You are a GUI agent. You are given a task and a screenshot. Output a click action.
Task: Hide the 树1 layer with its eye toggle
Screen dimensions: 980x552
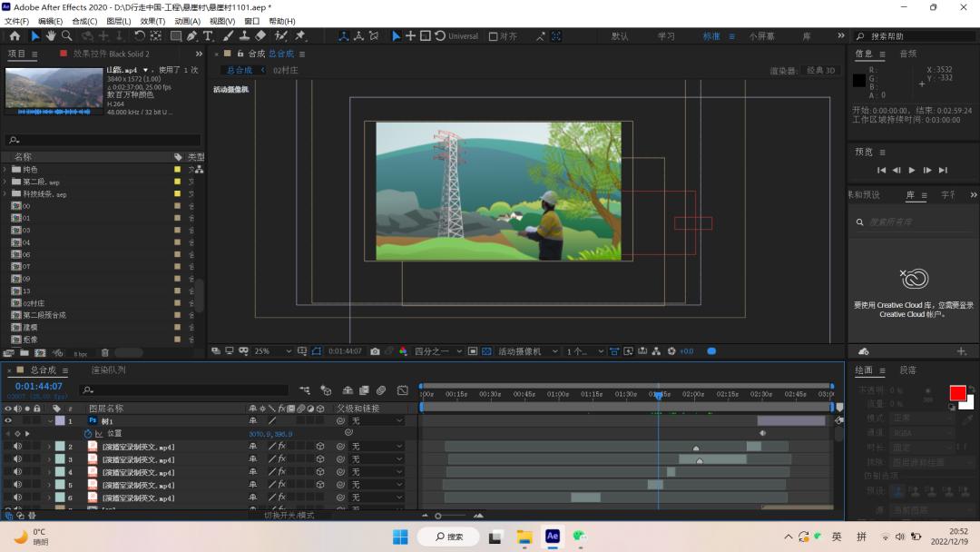pyautogui.click(x=8, y=421)
